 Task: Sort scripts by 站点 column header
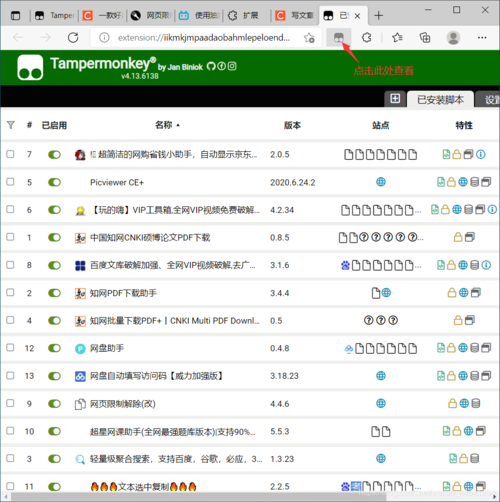coord(381,125)
